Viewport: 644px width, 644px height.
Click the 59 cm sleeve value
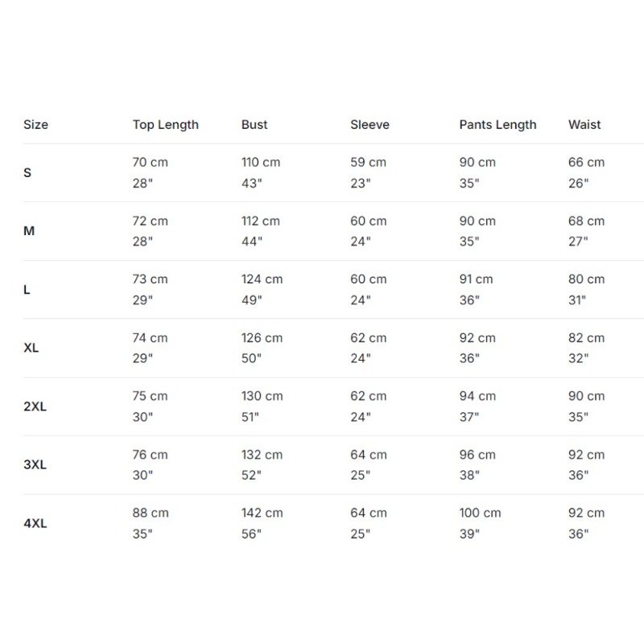point(369,163)
